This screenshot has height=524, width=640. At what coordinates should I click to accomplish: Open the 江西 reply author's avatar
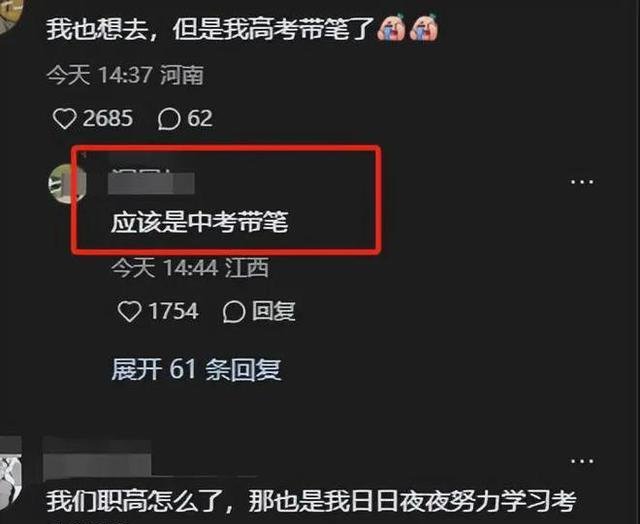[67, 183]
